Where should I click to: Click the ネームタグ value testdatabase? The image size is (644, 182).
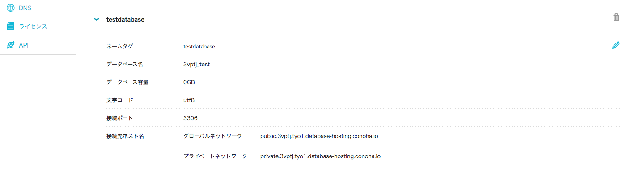point(199,46)
